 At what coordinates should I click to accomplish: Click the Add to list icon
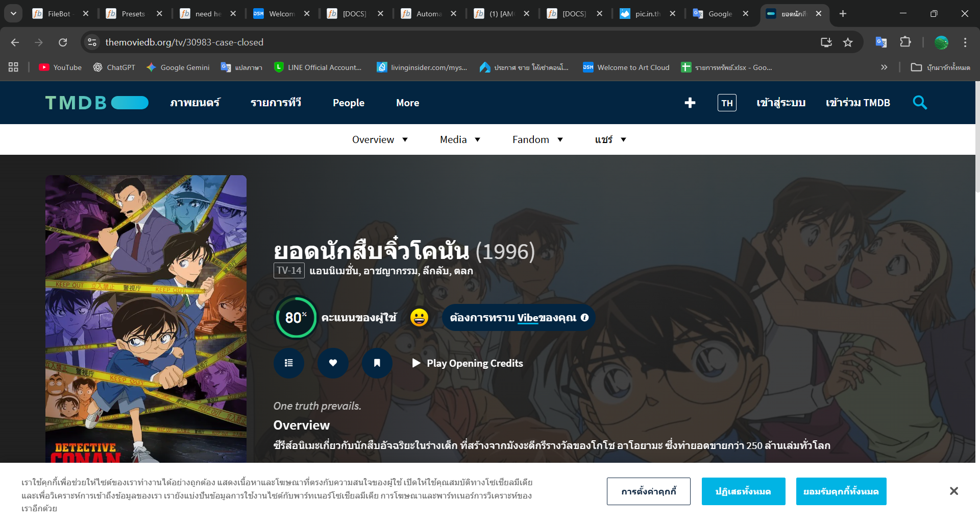point(289,363)
